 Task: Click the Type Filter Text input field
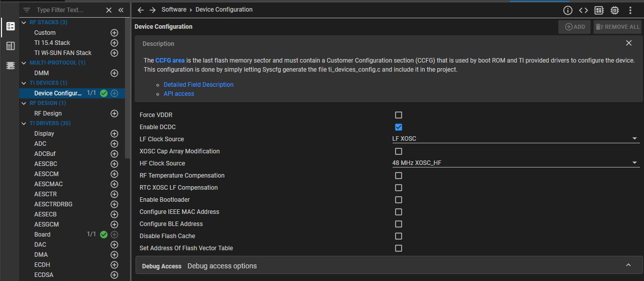[x=67, y=10]
